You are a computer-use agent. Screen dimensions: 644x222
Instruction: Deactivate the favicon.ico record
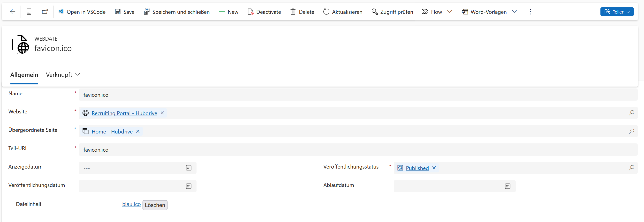[x=264, y=12]
